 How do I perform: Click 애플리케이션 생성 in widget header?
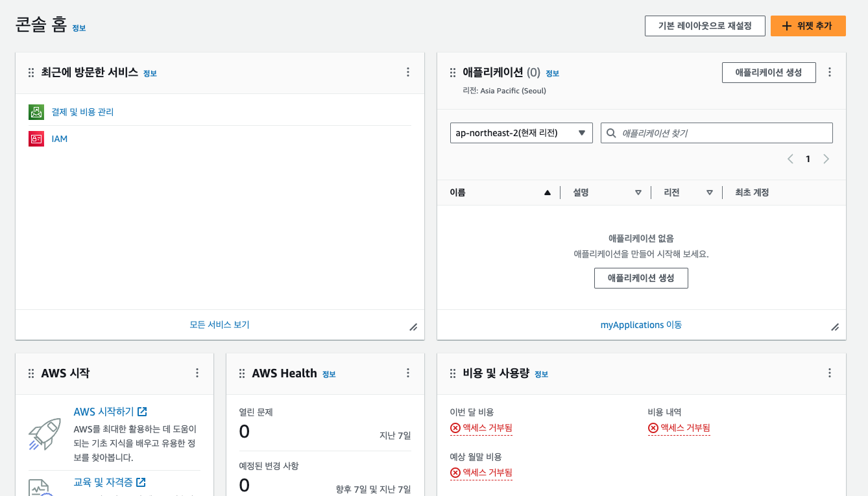pos(769,73)
